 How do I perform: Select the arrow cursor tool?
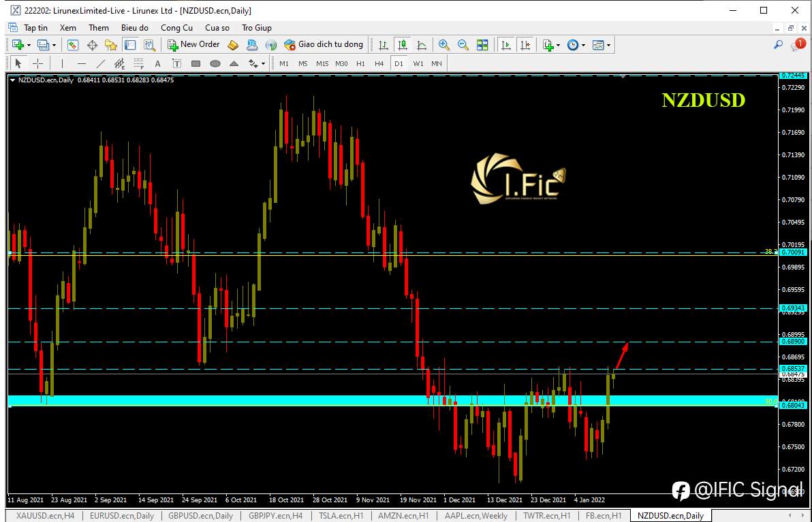pos(18,63)
